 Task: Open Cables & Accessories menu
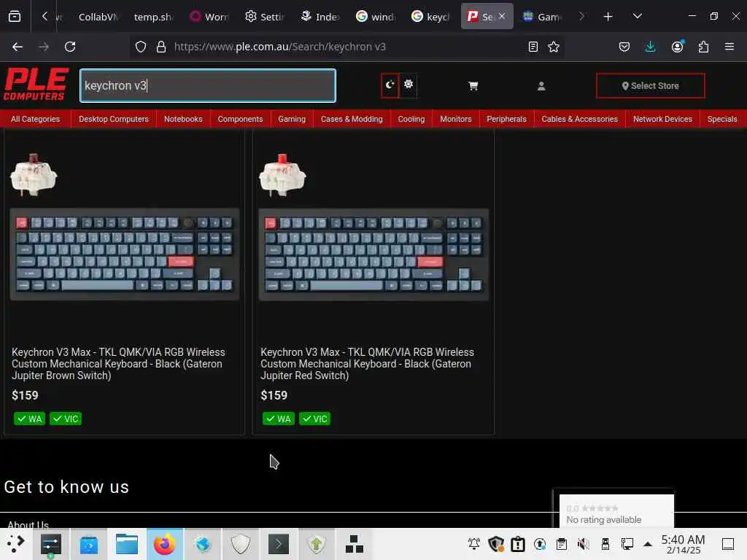point(579,119)
